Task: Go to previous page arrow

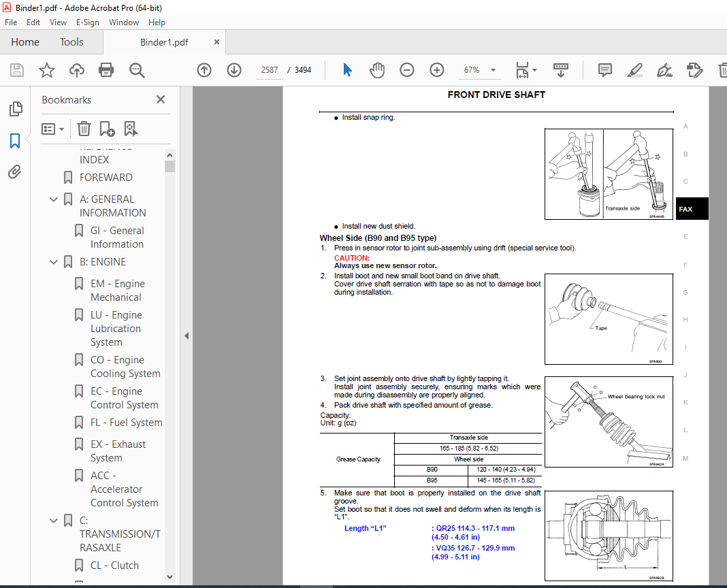Action: 204,70
